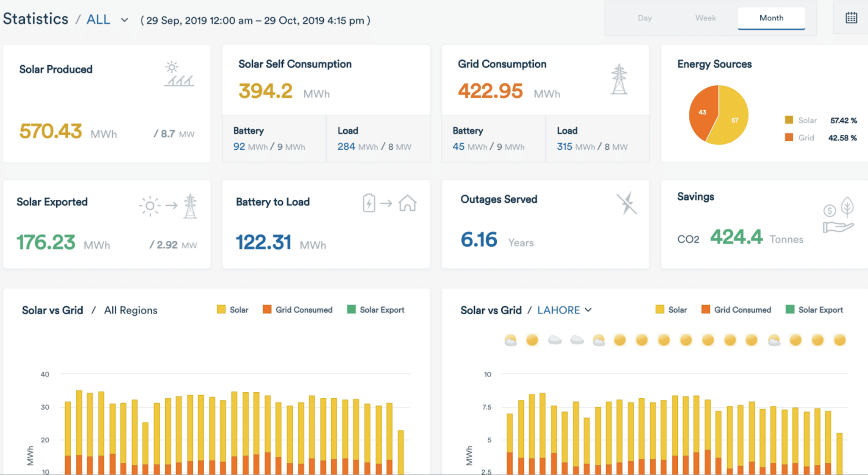Click the solar panel icon on Solar Produced card
The height and width of the screenshot is (475, 868).
click(179, 73)
